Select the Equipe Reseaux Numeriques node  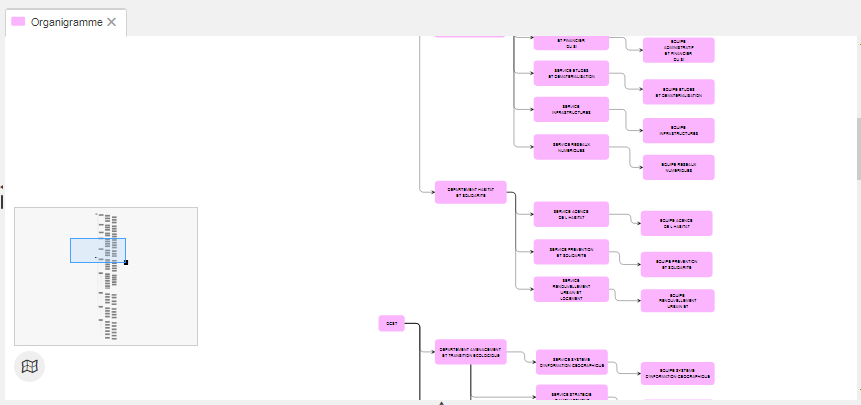[678, 167]
